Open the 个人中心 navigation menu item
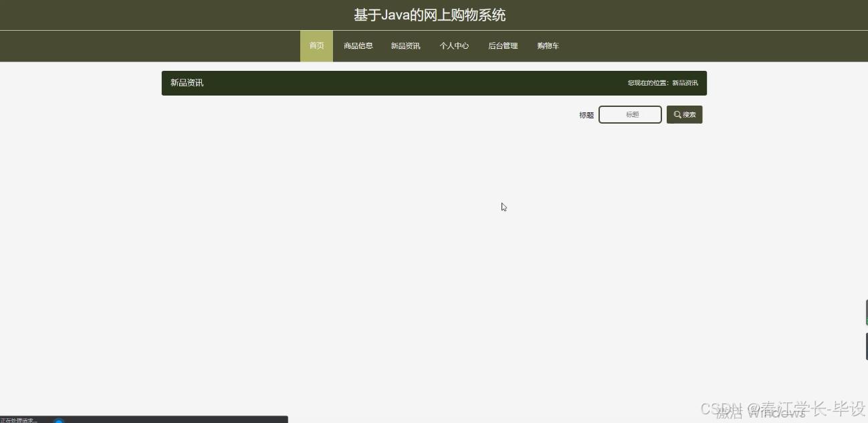This screenshot has width=868, height=423. [454, 45]
